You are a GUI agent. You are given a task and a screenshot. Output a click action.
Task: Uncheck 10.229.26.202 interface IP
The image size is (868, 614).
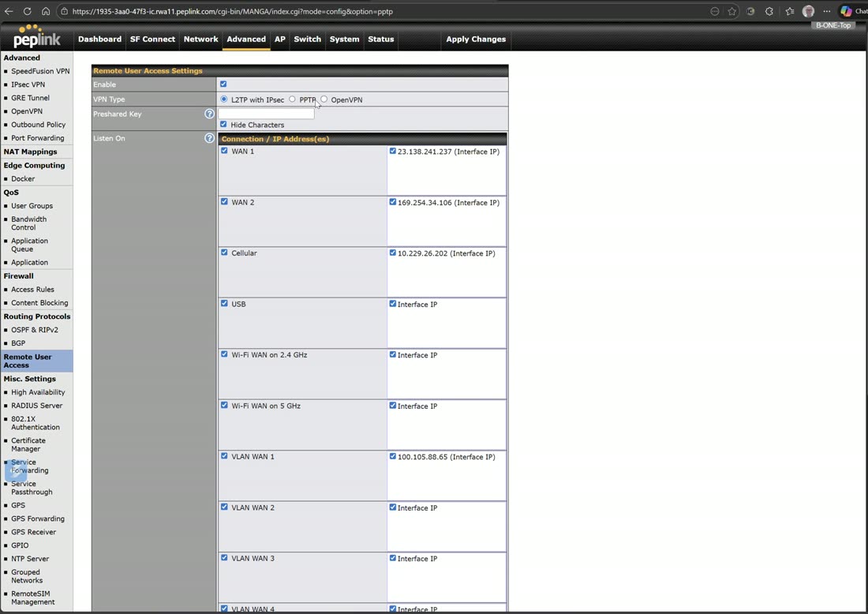tap(392, 253)
